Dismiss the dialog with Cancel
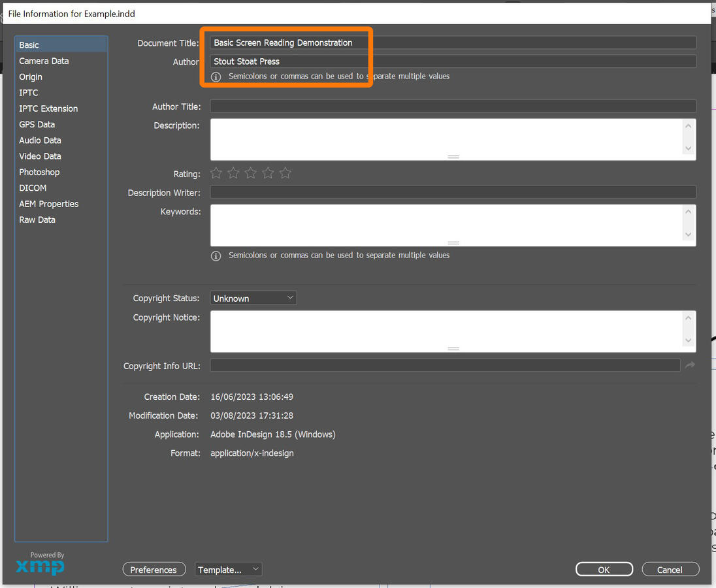 coord(670,569)
